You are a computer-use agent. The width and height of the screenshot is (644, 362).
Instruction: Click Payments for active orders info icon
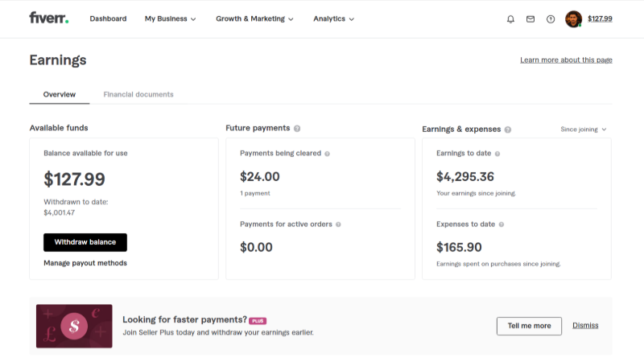[338, 224]
